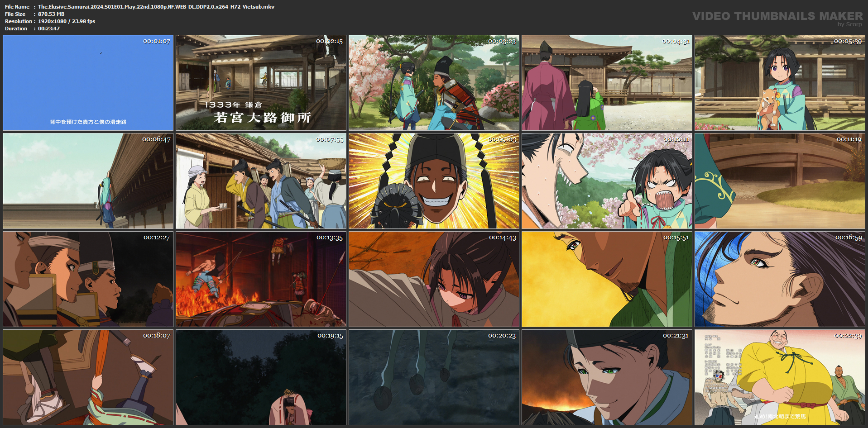The image size is (868, 428).
Task: Select the thumbnail timestamped 00:12:27
Action: point(88,279)
